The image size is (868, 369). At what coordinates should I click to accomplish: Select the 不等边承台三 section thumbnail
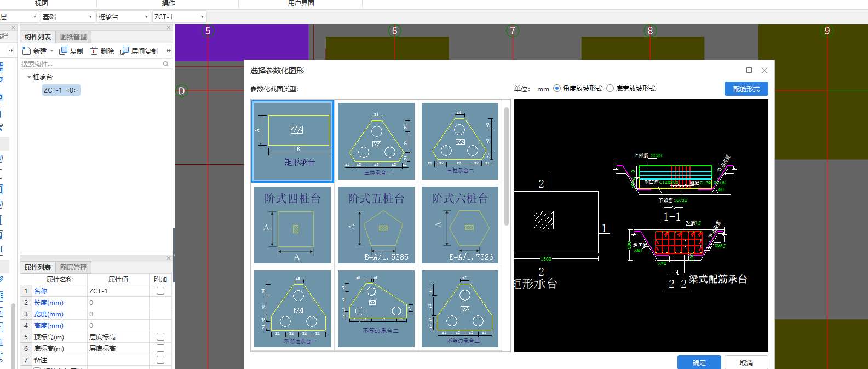tap(460, 309)
